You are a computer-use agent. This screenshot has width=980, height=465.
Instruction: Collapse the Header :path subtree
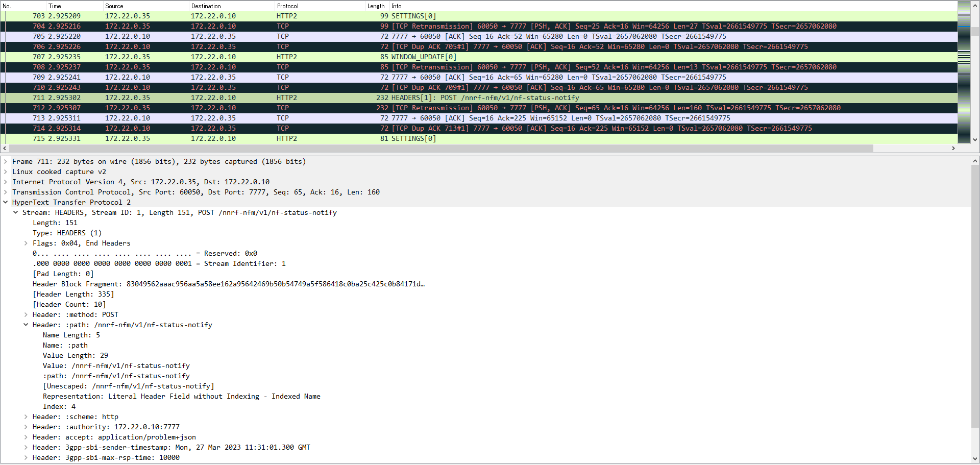tap(26, 325)
